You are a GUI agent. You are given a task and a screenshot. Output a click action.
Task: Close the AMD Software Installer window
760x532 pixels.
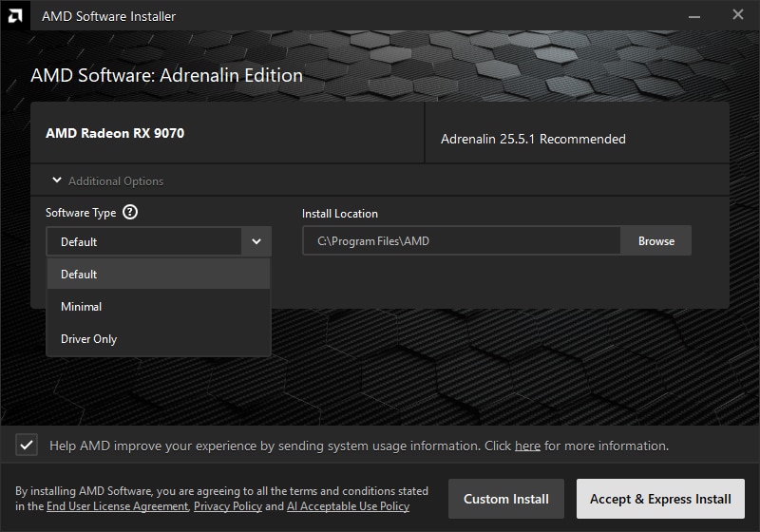[738, 15]
